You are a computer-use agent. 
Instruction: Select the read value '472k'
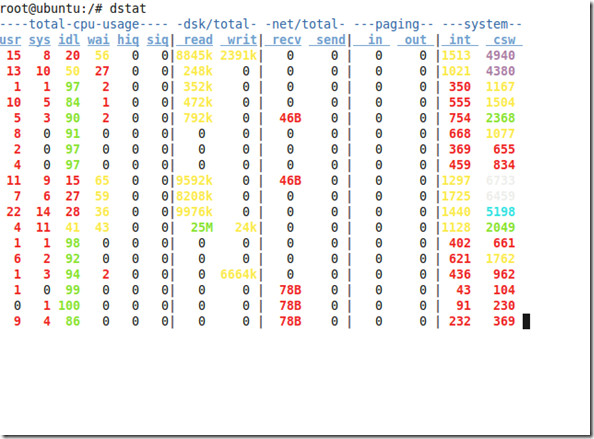[x=198, y=102]
